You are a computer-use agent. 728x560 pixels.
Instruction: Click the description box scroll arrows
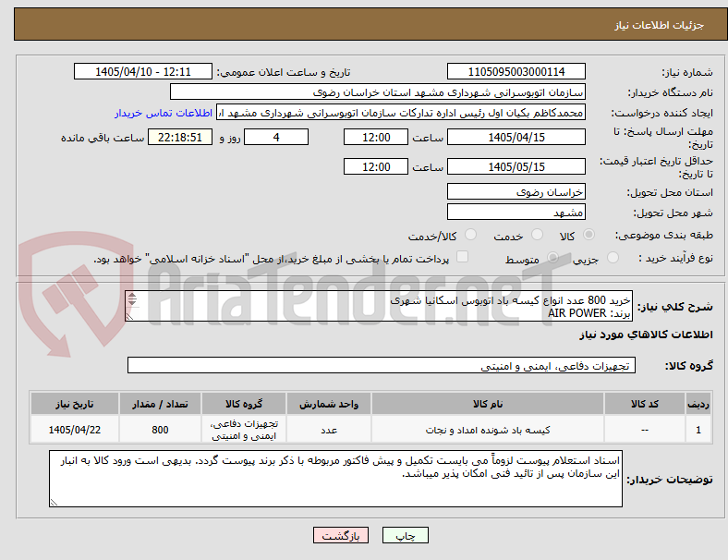click(x=132, y=299)
